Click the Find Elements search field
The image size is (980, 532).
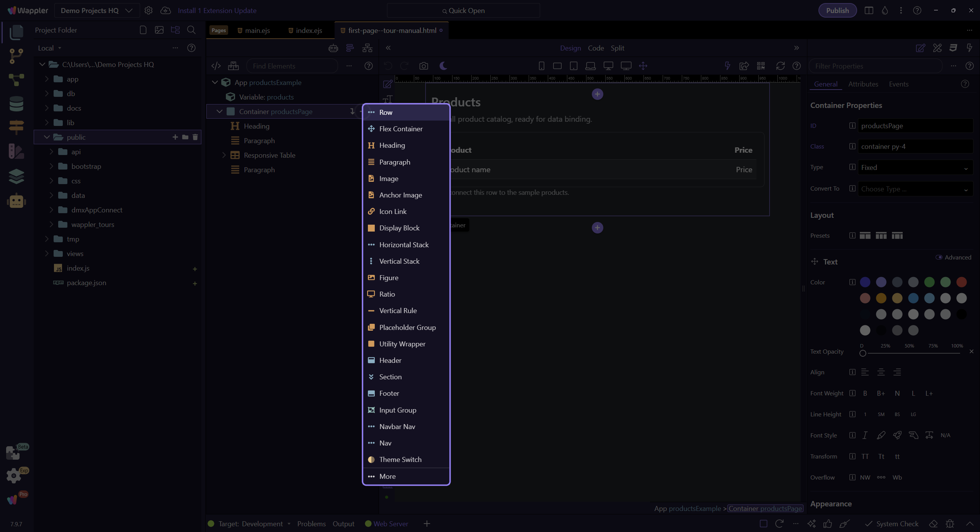coord(292,66)
